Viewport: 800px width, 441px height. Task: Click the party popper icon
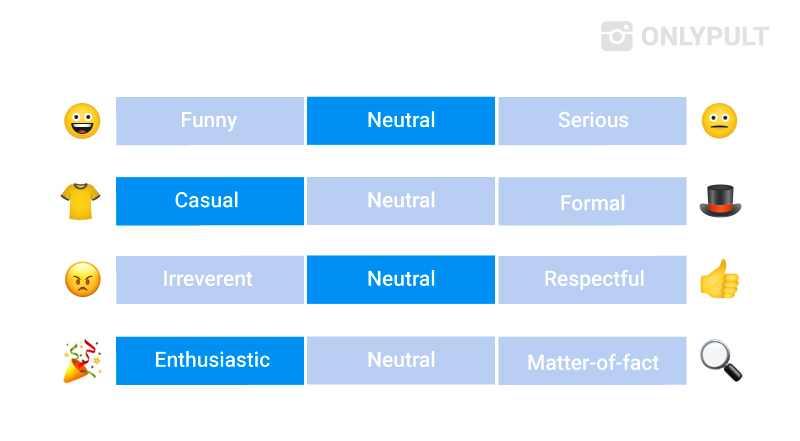coord(82,360)
